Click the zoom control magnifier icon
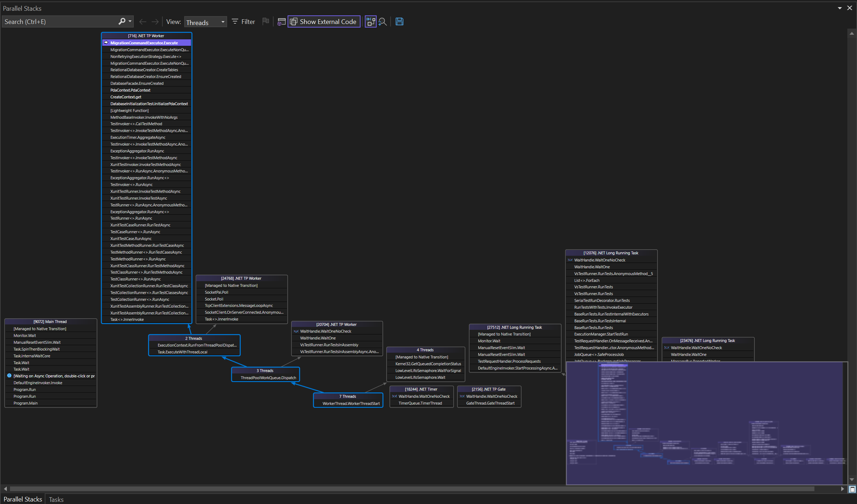The image size is (857, 504). point(382,22)
